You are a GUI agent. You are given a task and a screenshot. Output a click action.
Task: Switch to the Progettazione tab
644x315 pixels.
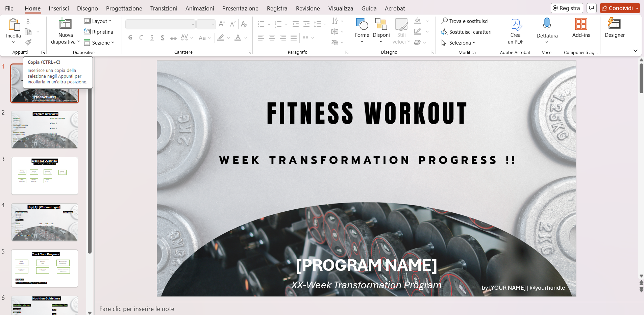click(124, 8)
